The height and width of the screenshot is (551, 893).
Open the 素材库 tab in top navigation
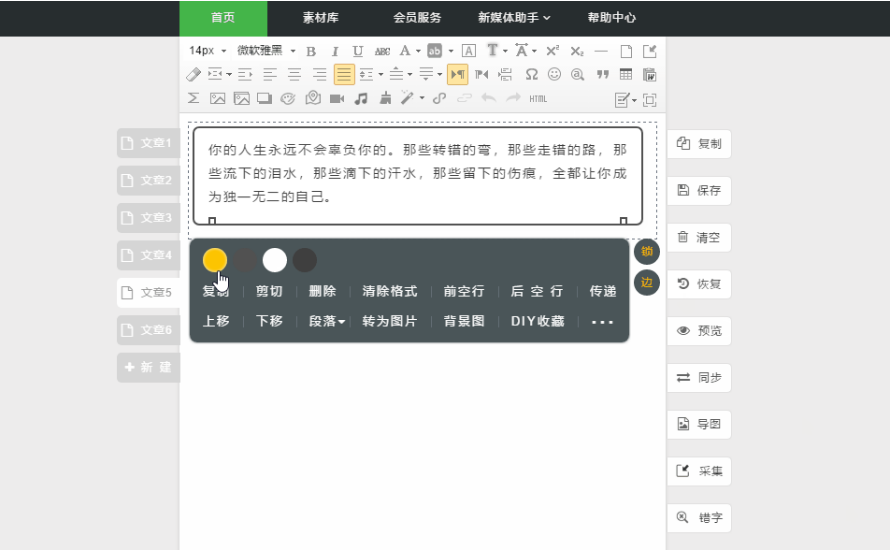[321, 18]
